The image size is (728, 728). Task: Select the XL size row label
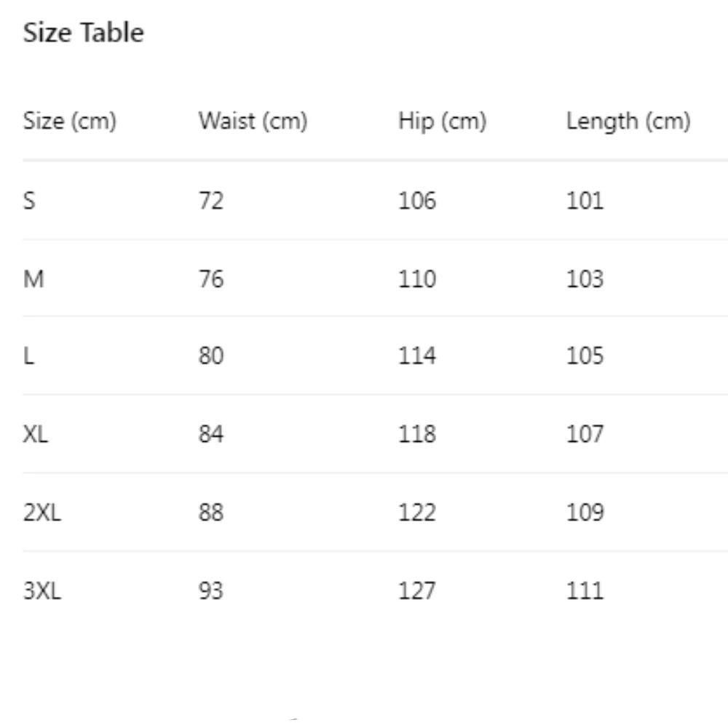(x=36, y=435)
